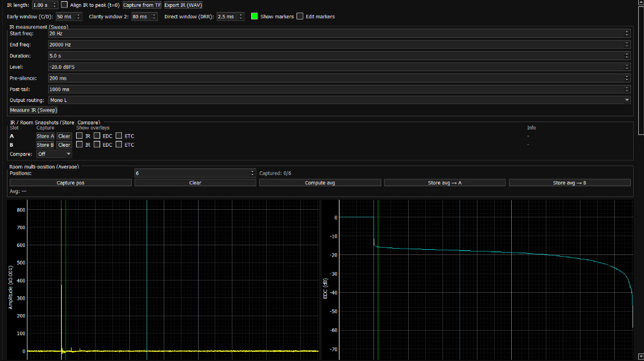Toggle the green Show markers checkbox
The width and height of the screenshot is (644, 361).
point(255,17)
